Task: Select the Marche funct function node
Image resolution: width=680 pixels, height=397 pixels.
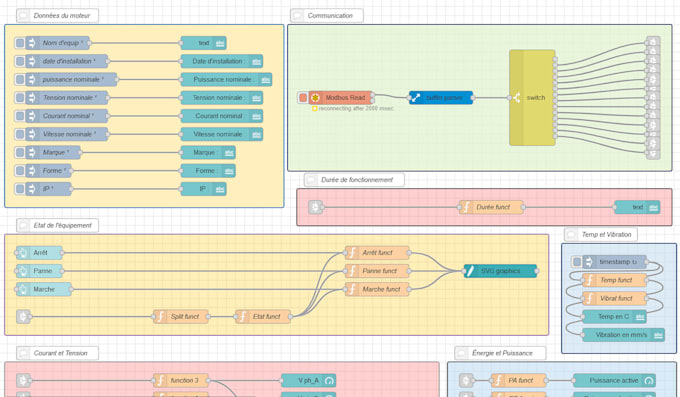Action: (377, 289)
